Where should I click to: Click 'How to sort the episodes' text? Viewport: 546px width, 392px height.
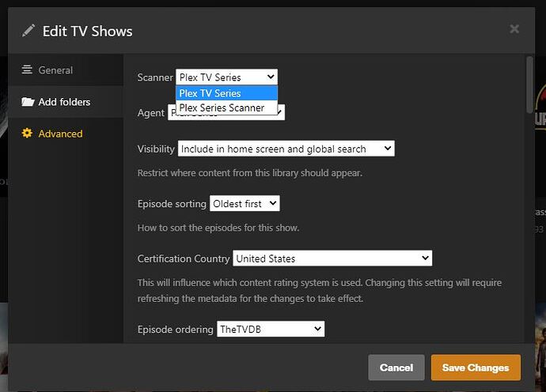218,228
